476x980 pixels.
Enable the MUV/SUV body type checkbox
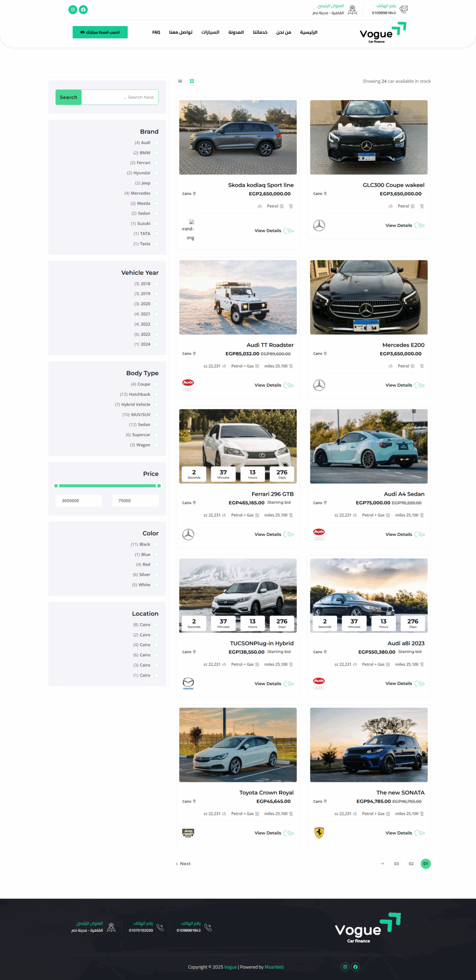(156, 415)
